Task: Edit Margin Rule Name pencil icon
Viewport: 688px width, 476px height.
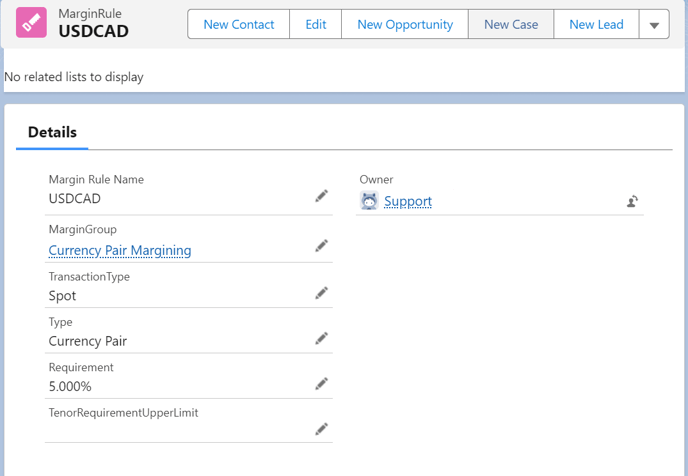Action: (321, 197)
